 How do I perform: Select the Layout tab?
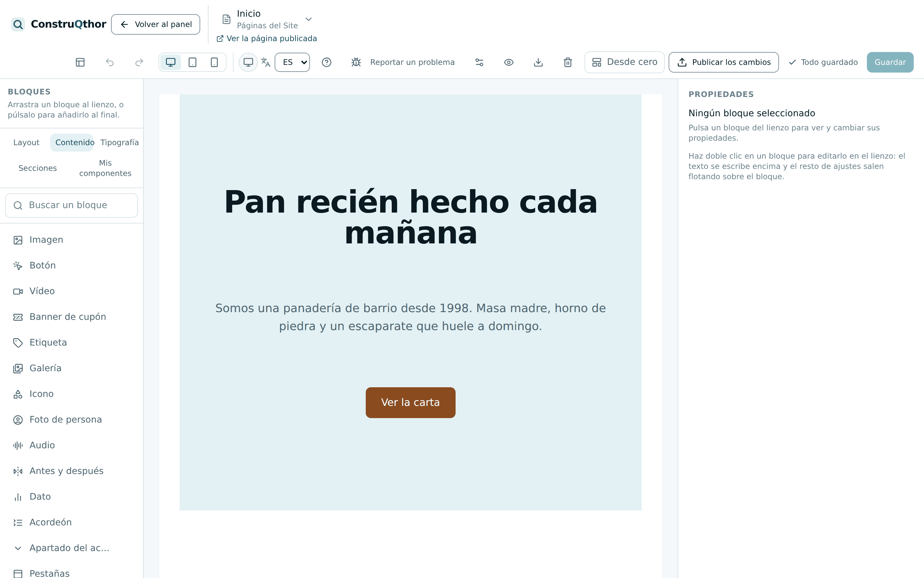[26, 143]
